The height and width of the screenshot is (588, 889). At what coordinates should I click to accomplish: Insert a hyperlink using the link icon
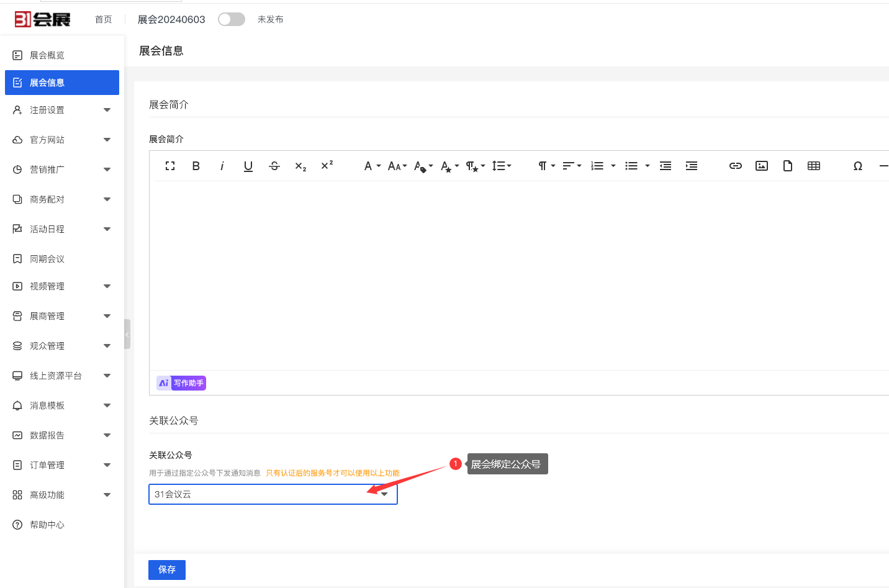[736, 166]
